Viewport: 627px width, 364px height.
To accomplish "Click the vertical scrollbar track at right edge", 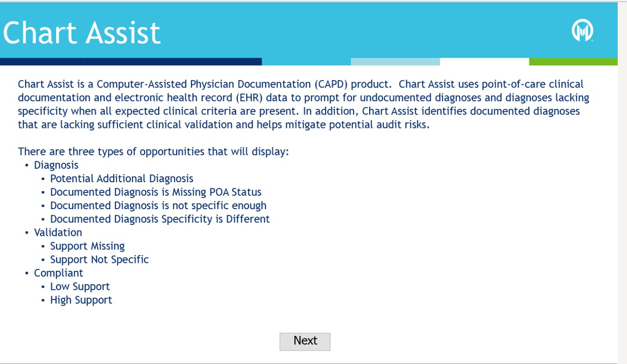I will pyautogui.click(x=622, y=185).
